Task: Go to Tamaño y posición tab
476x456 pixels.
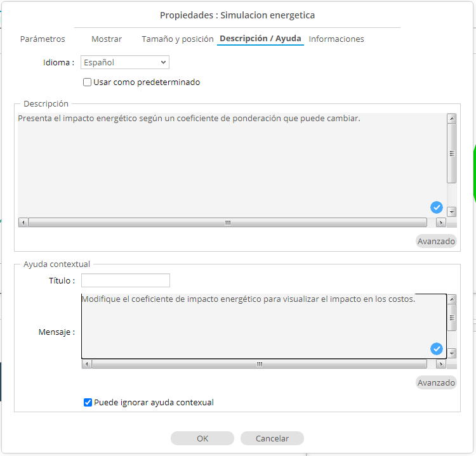Action: (x=178, y=39)
